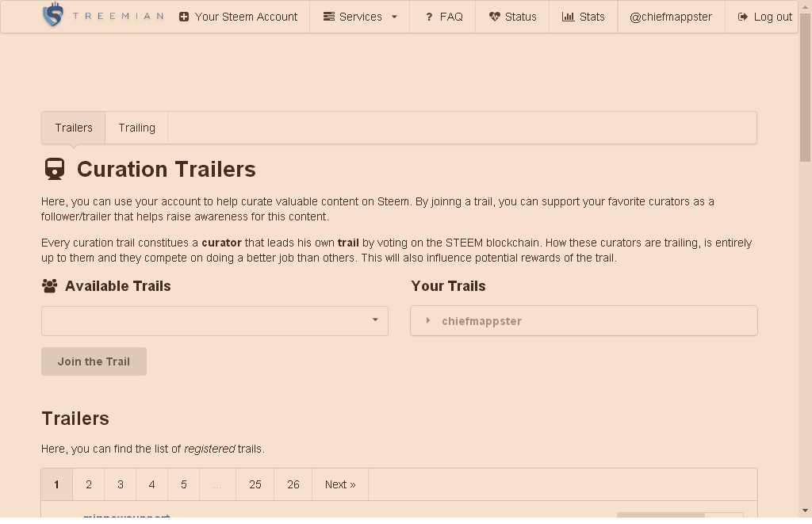Click the server icon next to Services

tap(329, 17)
